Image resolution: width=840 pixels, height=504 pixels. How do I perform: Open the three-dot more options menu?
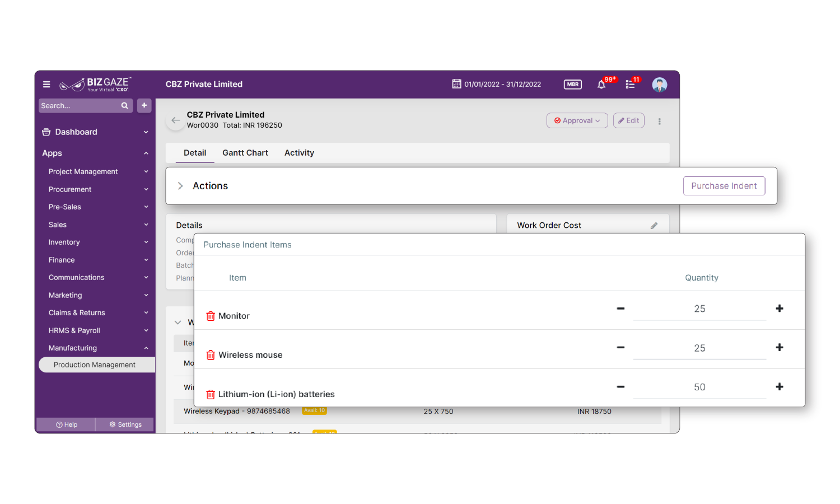(x=660, y=121)
